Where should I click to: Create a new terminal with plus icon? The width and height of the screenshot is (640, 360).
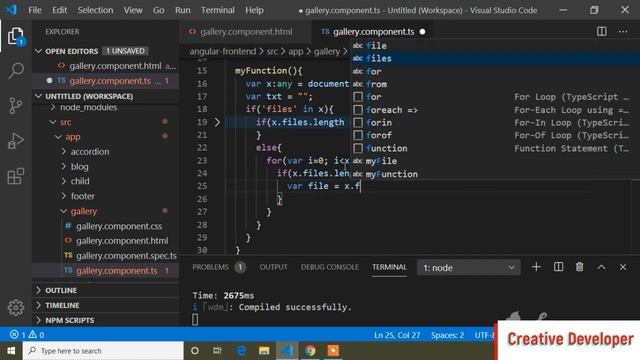536,267
